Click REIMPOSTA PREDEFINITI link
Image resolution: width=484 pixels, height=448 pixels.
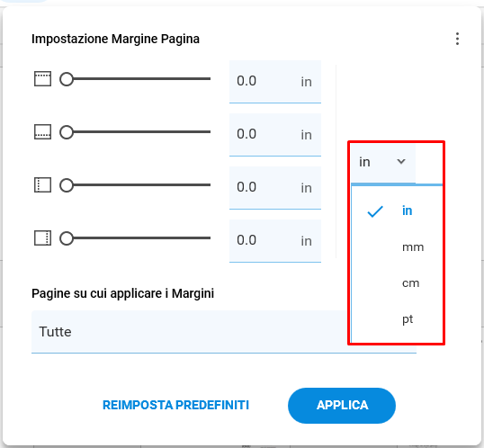pos(175,405)
